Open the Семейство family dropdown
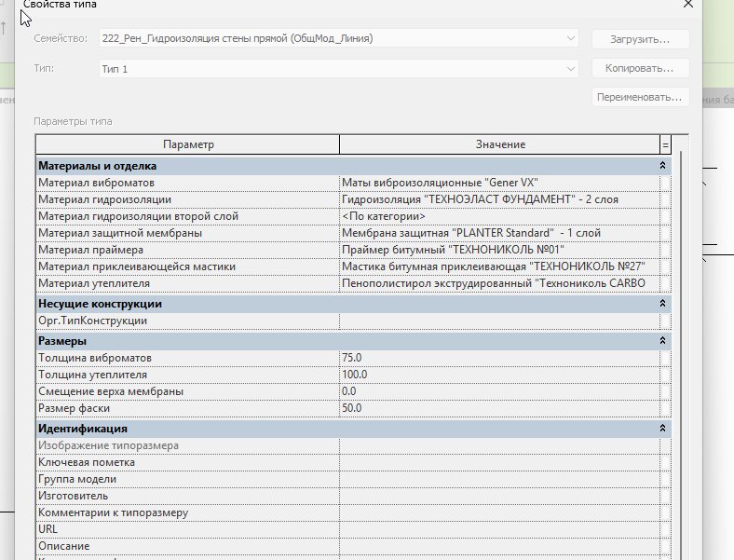The width and height of the screenshot is (734, 560). [338, 38]
